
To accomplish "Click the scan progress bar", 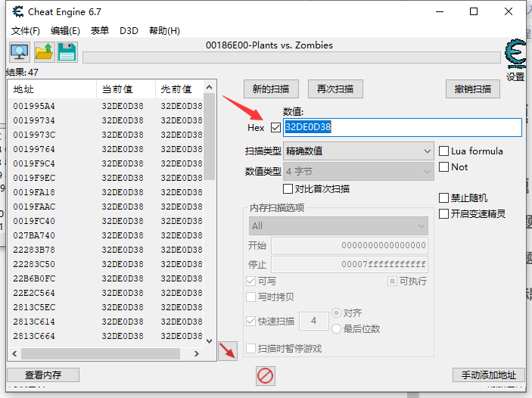I will (x=292, y=58).
